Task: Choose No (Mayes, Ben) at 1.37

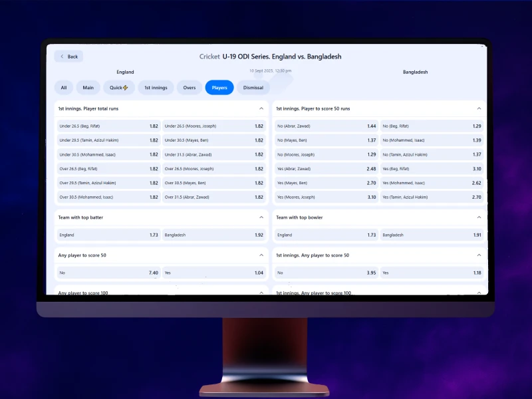Action: (325, 140)
